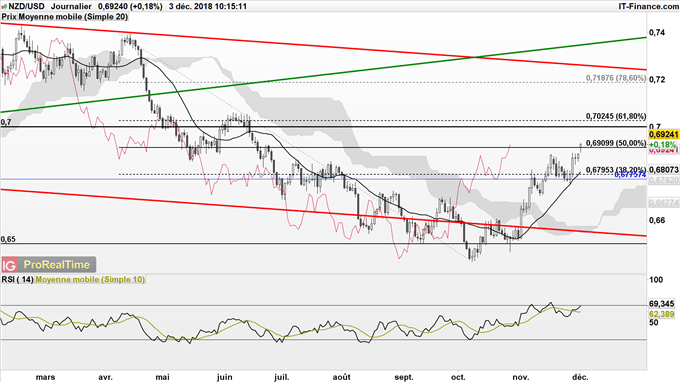Click the NZD/USD instrument name

(26, 6)
